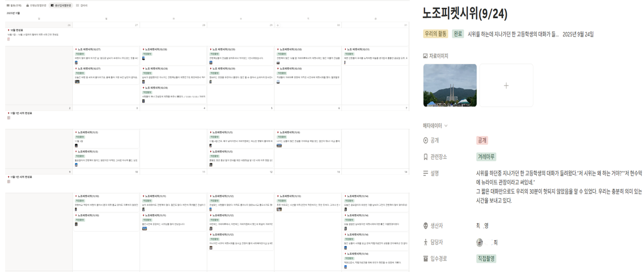This screenshot has width=644, height=272.
Task: Click the 직접활동 tag in the (10/31) card
Action: [x=348, y=54]
